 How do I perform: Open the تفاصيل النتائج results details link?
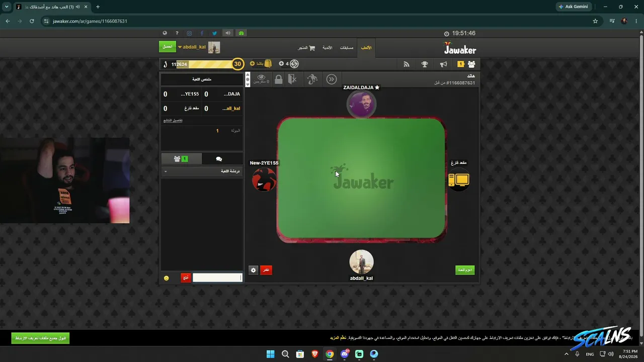coord(173,120)
